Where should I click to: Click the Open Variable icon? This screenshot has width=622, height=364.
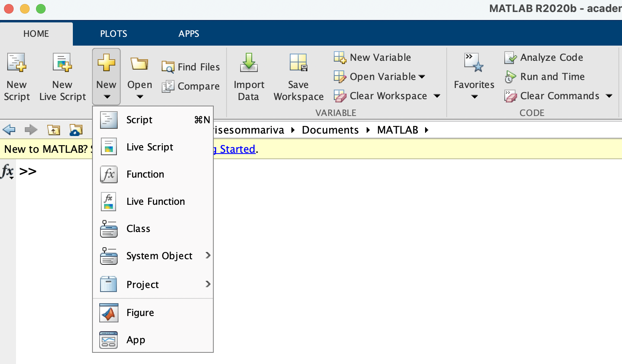tap(340, 76)
